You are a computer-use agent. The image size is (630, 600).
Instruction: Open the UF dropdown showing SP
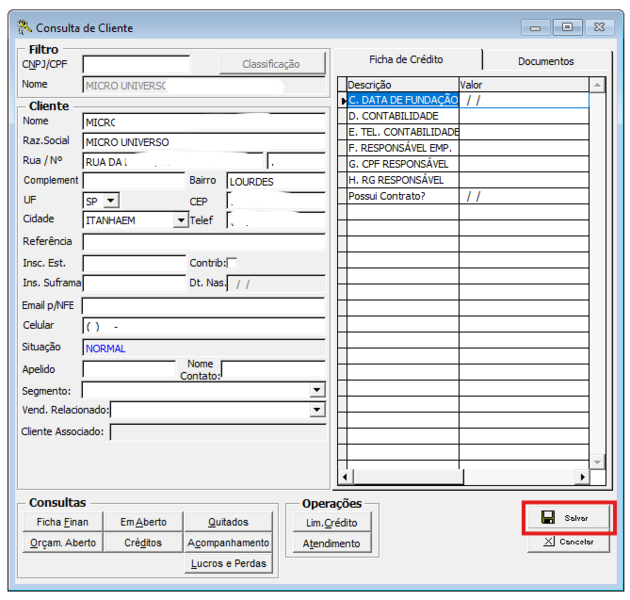click(x=111, y=200)
